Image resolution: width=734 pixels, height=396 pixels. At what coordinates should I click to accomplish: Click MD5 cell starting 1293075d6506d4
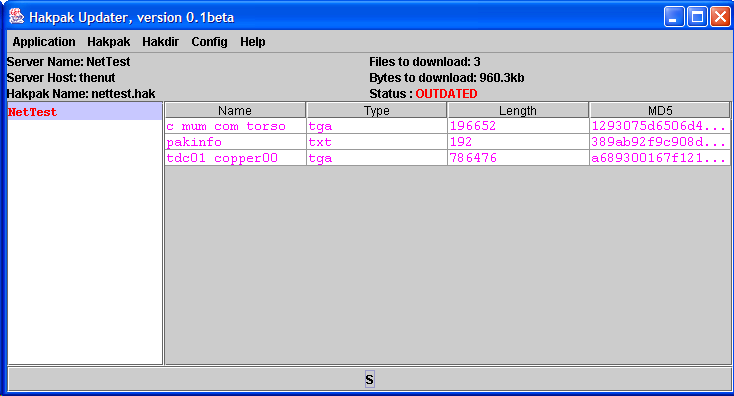[660, 126]
